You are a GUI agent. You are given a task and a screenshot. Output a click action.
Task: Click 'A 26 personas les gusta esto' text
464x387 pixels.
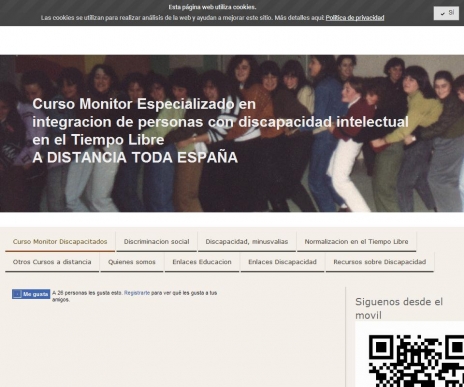click(x=87, y=293)
